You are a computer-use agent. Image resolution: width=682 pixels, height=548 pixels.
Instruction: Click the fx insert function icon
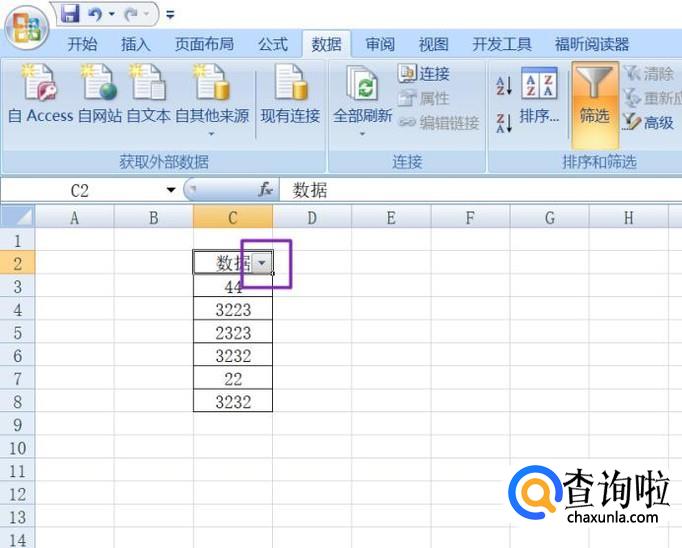[x=265, y=190]
